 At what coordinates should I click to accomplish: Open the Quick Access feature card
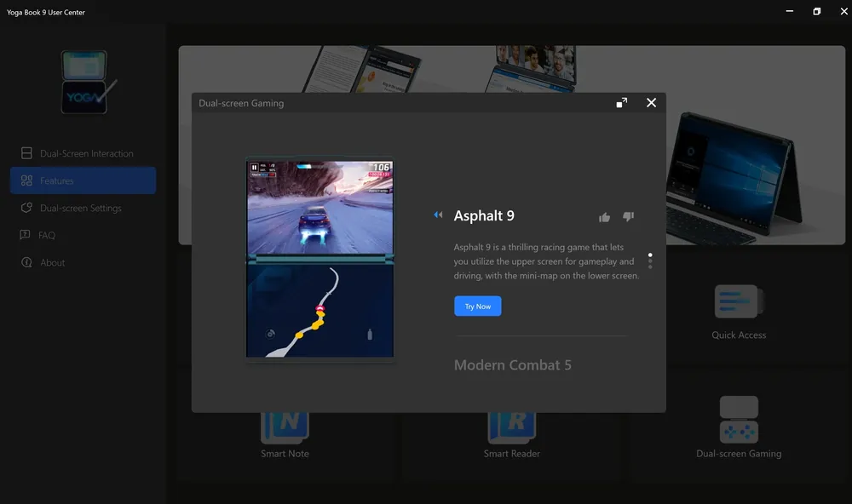pyautogui.click(x=739, y=312)
